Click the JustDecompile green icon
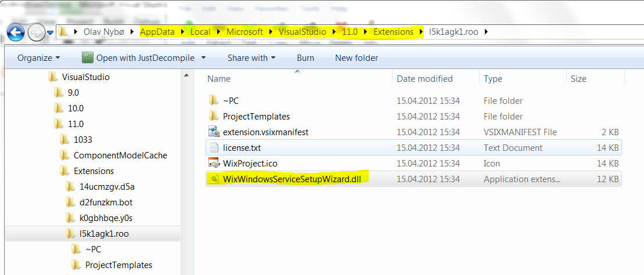644x275 pixels. coord(88,58)
